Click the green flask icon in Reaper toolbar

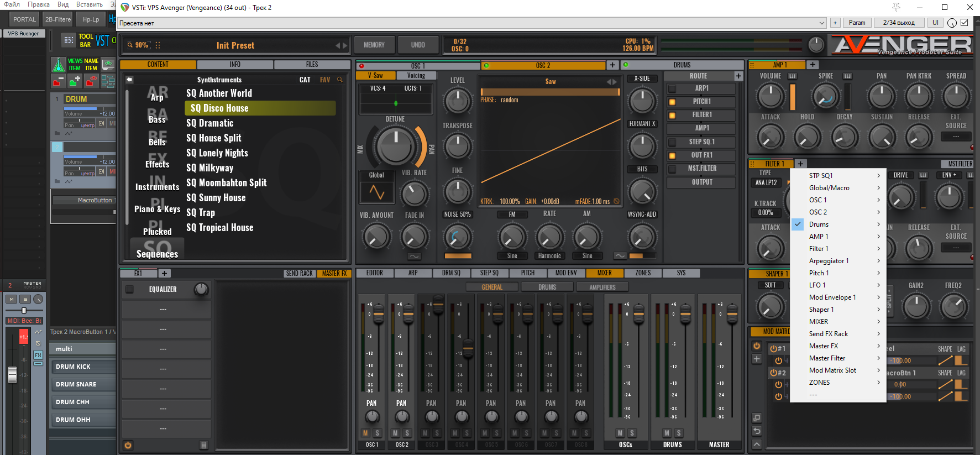pos(58,65)
